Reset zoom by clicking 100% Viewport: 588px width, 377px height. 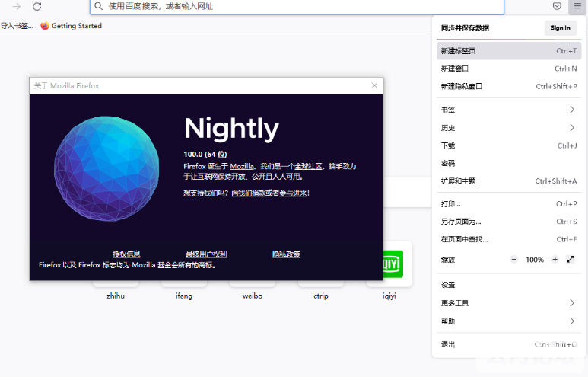point(535,260)
